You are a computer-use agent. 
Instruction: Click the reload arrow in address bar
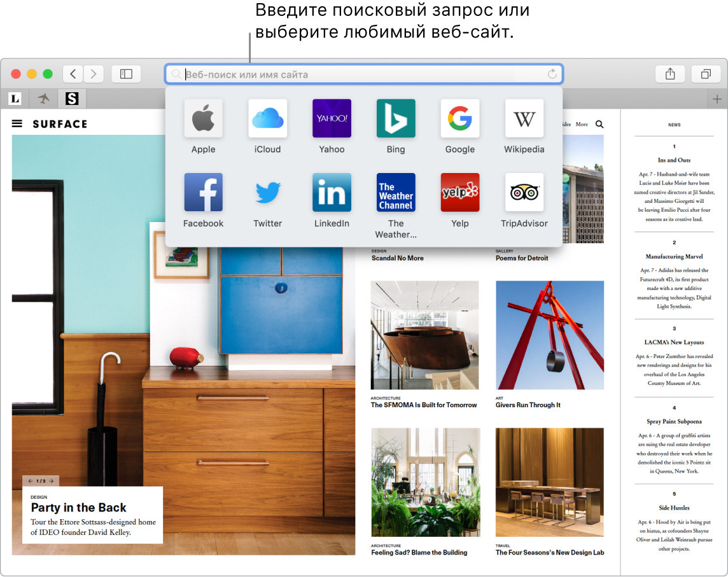click(552, 74)
